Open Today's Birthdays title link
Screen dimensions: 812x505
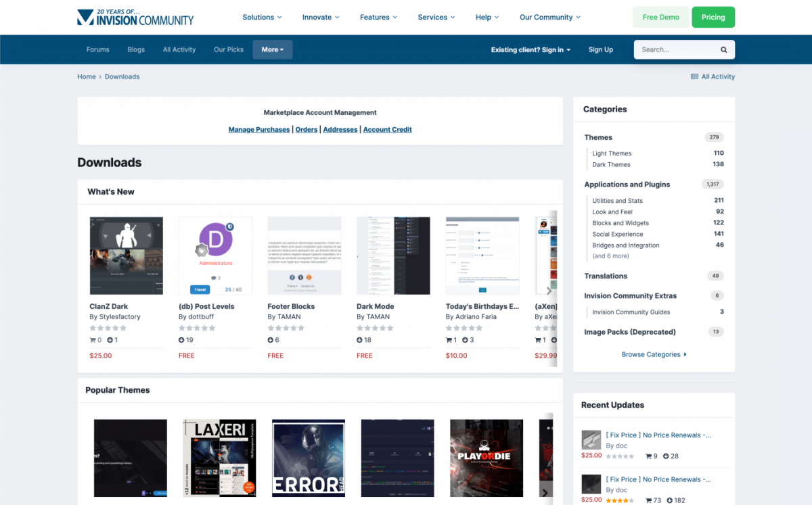tap(482, 306)
